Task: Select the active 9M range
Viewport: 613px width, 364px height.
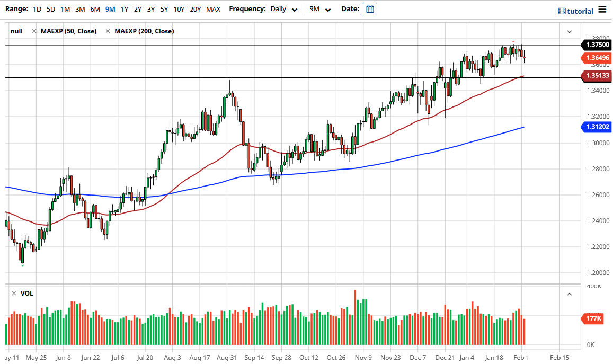Action: pos(110,9)
